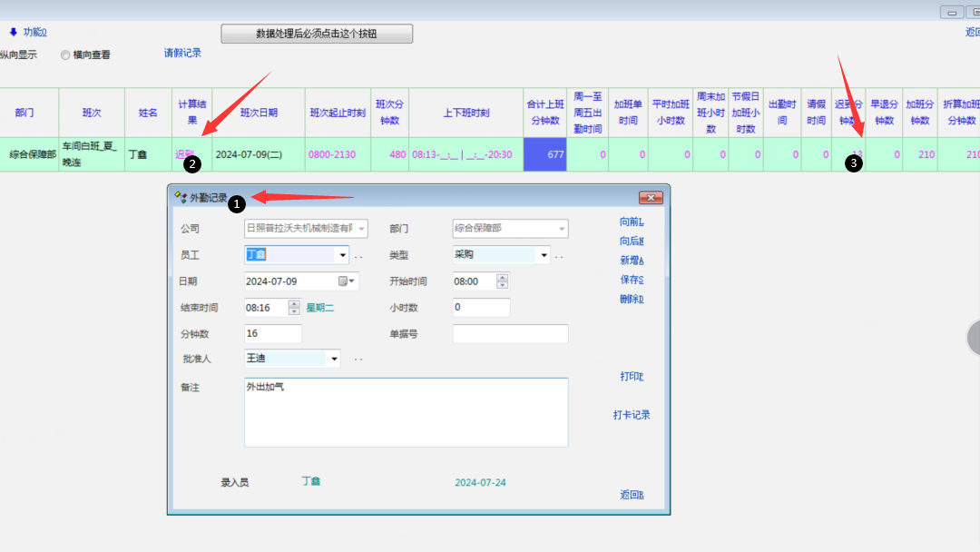The image size is (980, 552).
Task: Close the 外勤记录 dialog window
Action: coord(651,198)
